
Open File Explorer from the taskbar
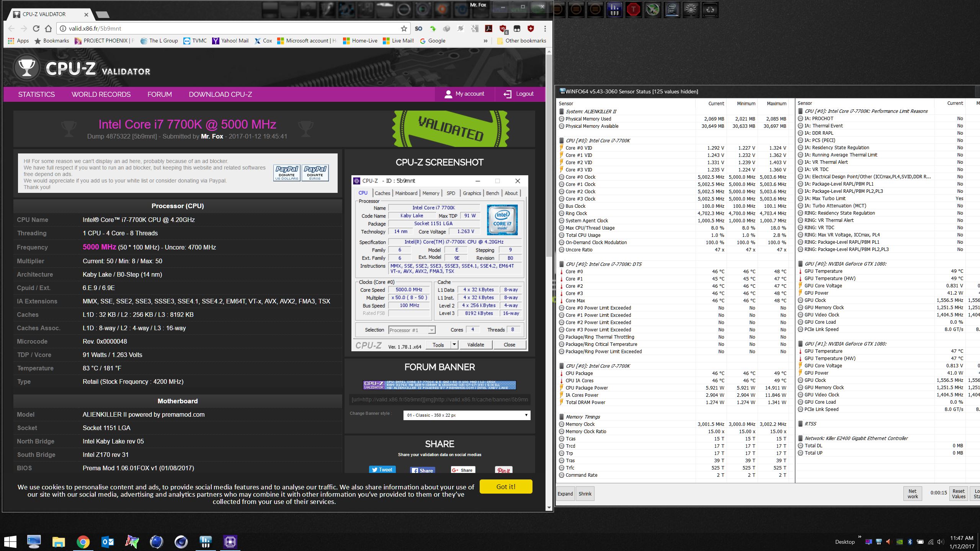(59, 541)
